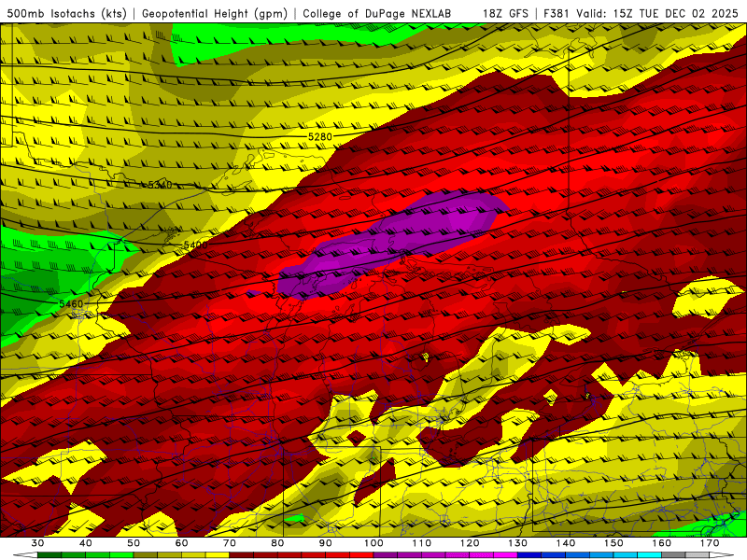Click the 5280 height contour label
This screenshot has width=747, height=560.
tap(319, 136)
